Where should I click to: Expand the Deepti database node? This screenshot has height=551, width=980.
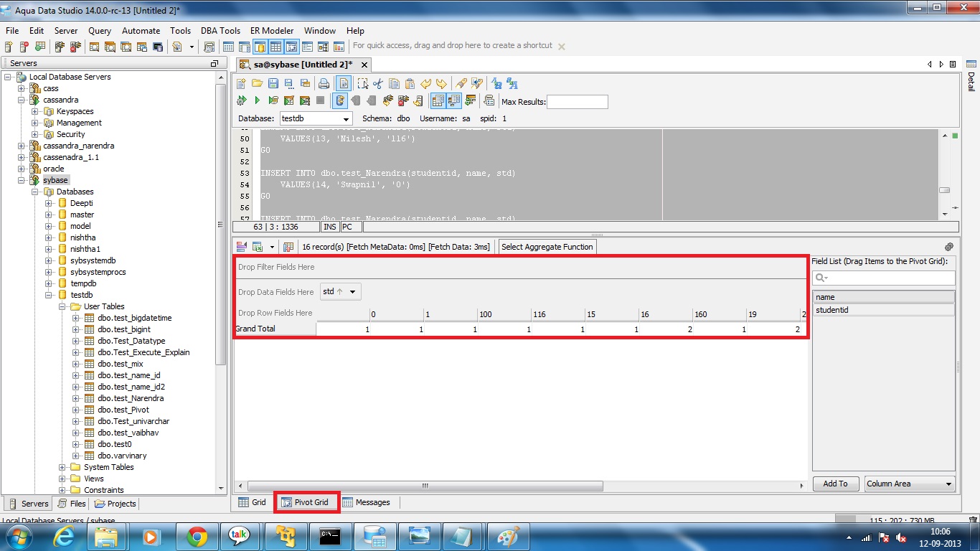pos(49,203)
